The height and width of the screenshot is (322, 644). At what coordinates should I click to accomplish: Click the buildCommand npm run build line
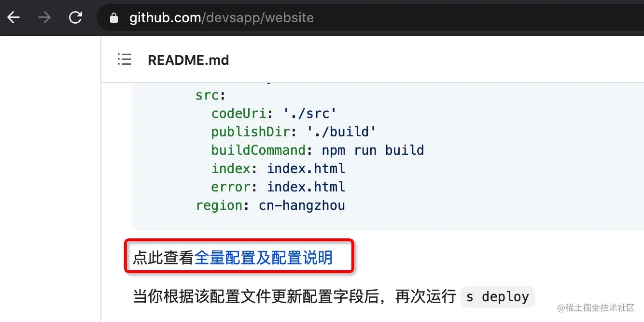pos(318,150)
